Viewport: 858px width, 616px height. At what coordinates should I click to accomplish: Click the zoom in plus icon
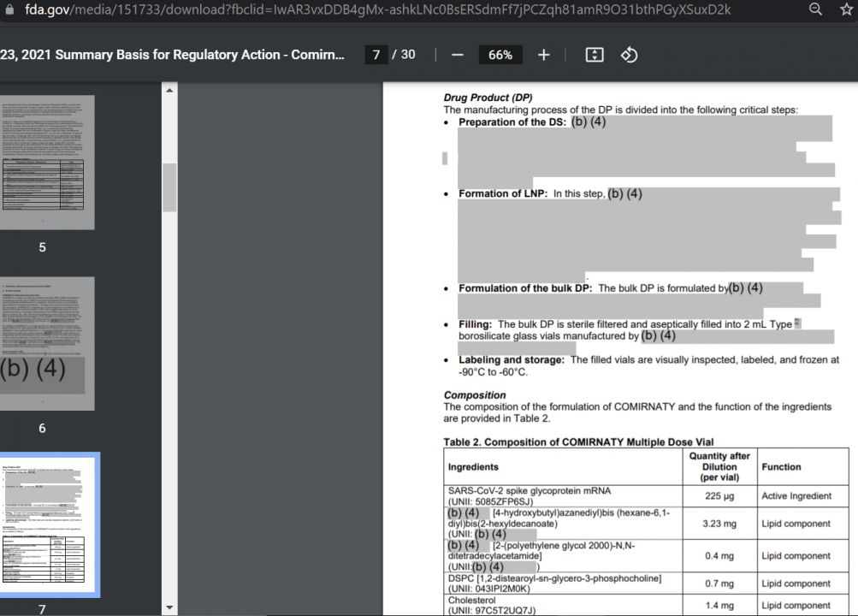(x=543, y=55)
